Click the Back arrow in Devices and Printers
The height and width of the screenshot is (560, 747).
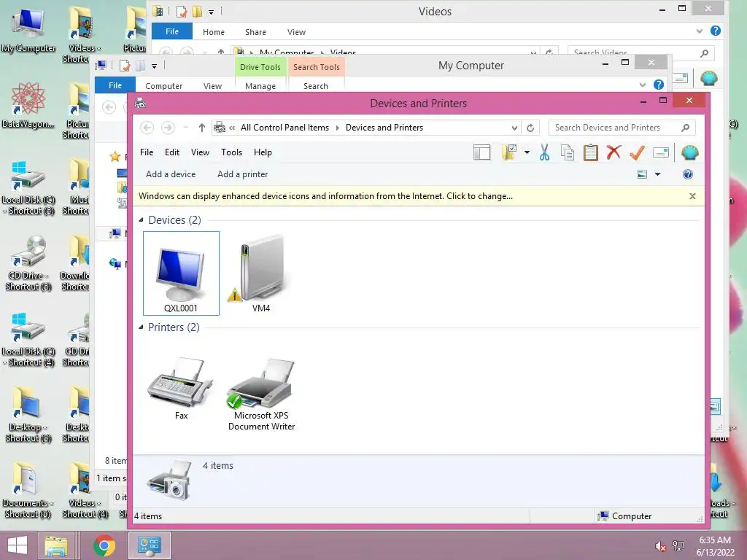coord(147,128)
